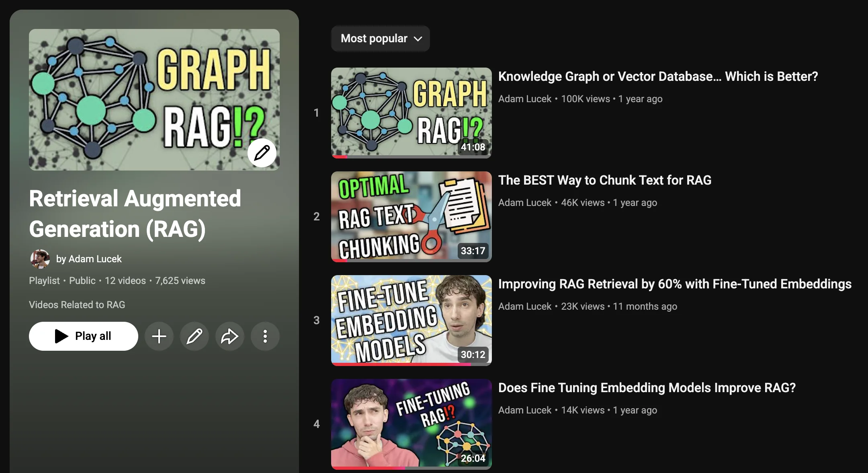The height and width of the screenshot is (473, 868).
Task: Click 'Adam Lucek' under the first video
Action: point(524,99)
